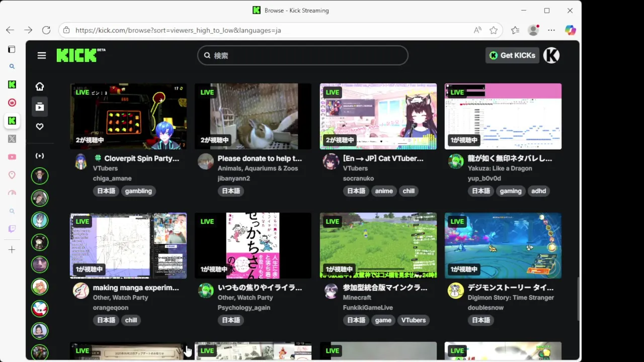Select Animals, Aquariums & Zoos category
This screenshot has height=362, width=644.
pos(258,168)
